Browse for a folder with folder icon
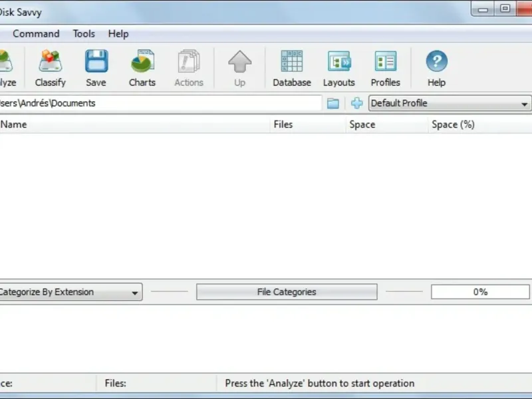The width and height of the screenshot is (532, 399). [x=333, y=103]
